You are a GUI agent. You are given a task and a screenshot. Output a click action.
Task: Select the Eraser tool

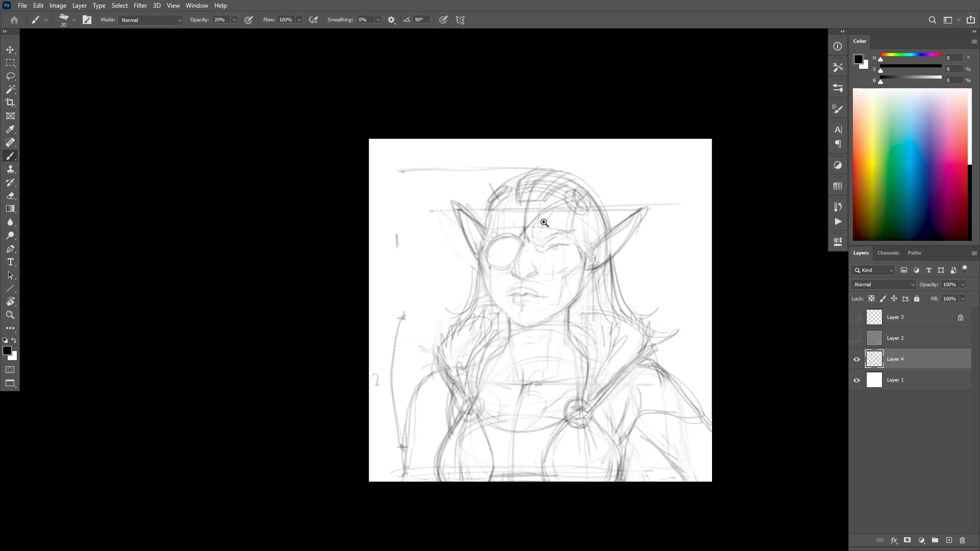click(x=10, y=196)
